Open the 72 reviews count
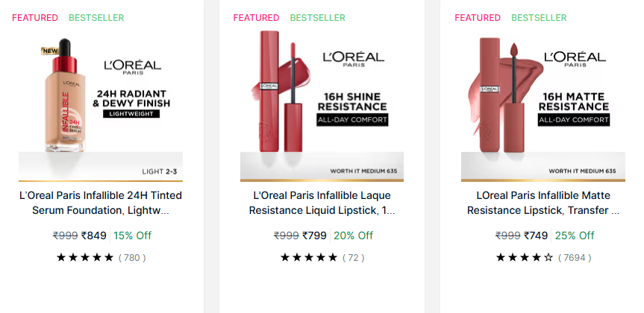This screenshot has width=644, height=313. [x=353, y=258]
